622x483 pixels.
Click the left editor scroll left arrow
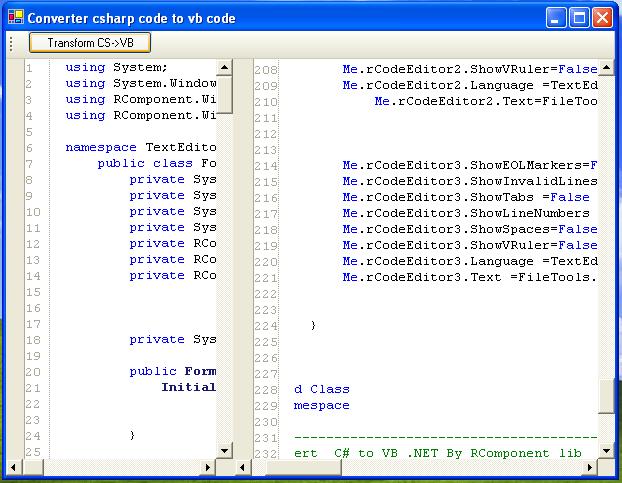click(13, 467)
